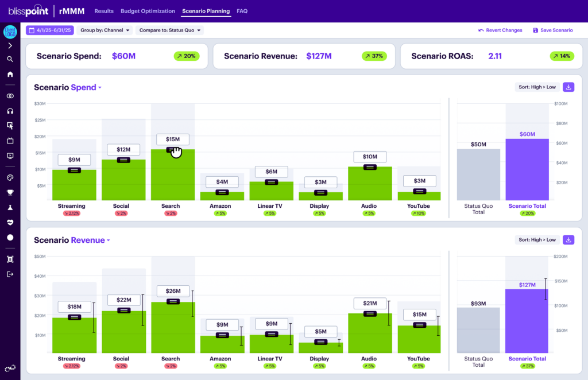This screenshot has width=588, height=380.
Task: Click the Search revenue bar handle
Action: [173, 302]
